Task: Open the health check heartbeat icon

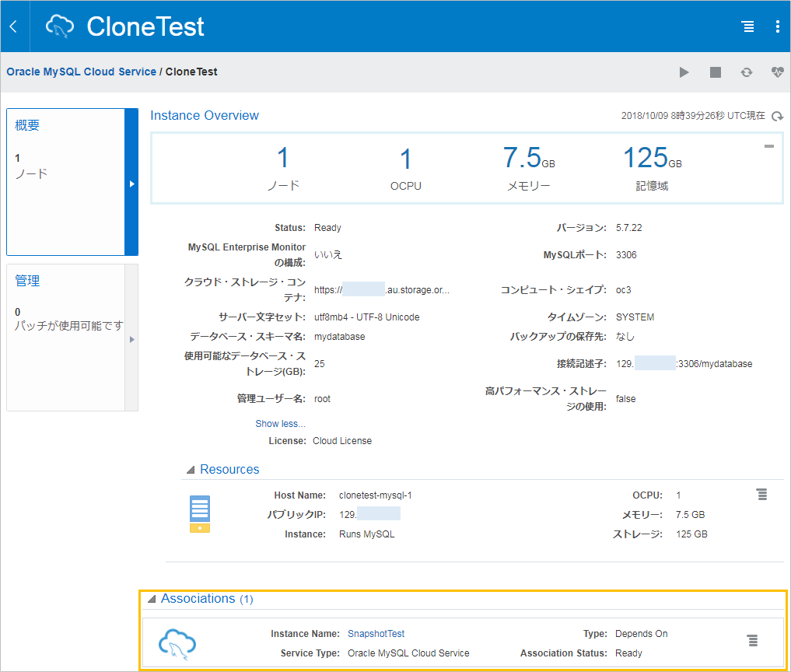Action: point(777,72)
